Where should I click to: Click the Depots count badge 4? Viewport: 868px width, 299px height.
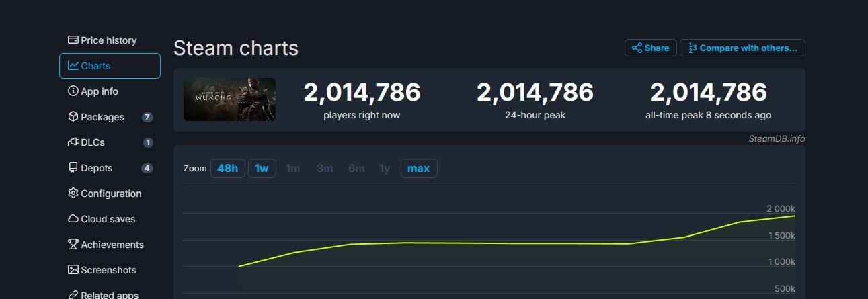point(147,168)
